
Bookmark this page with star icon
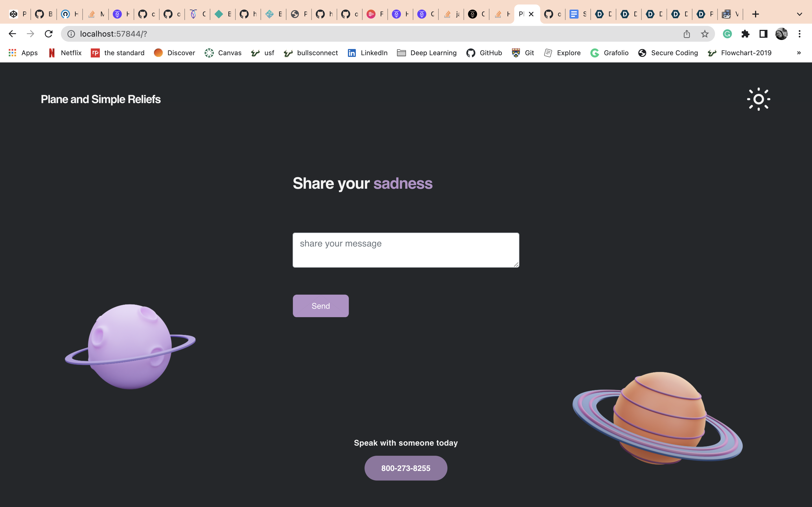pos(705,34)
